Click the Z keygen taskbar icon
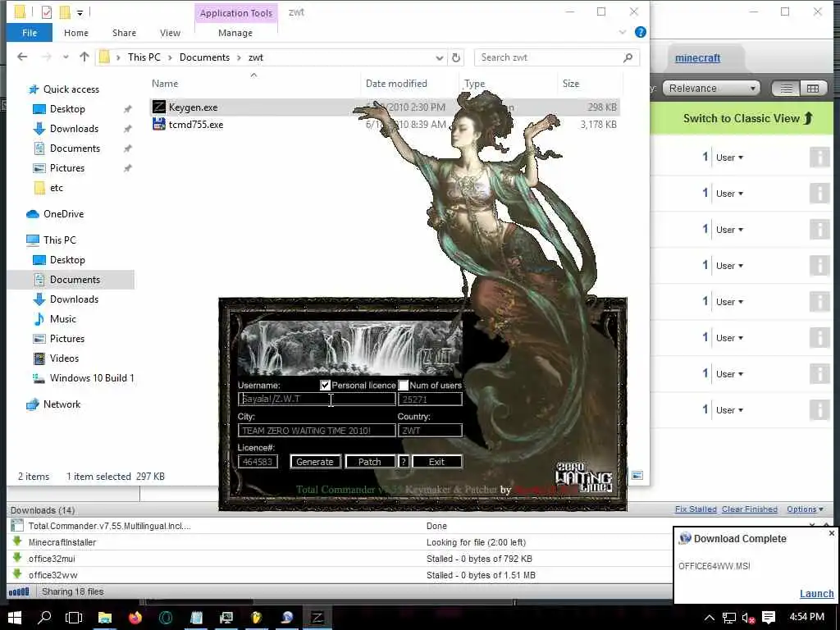 coord(317,618)
